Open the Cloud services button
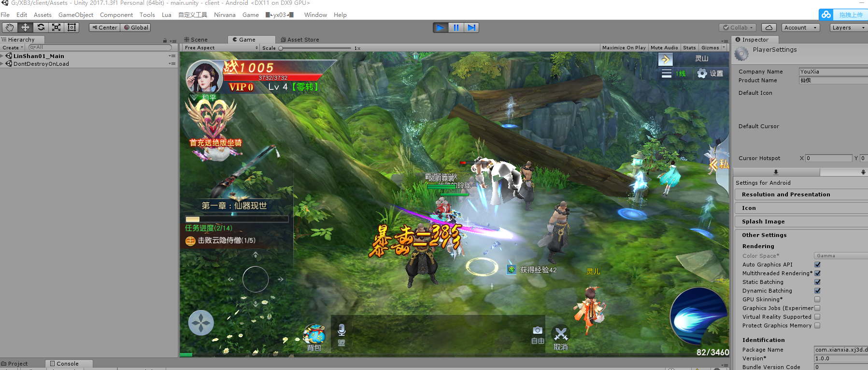868x370 pixels. (769, 28)
